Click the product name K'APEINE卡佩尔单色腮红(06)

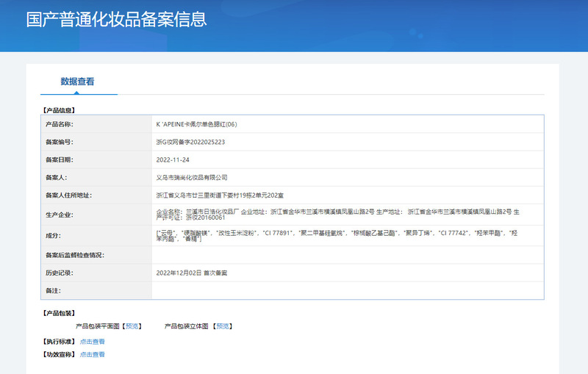pos(196,124)
